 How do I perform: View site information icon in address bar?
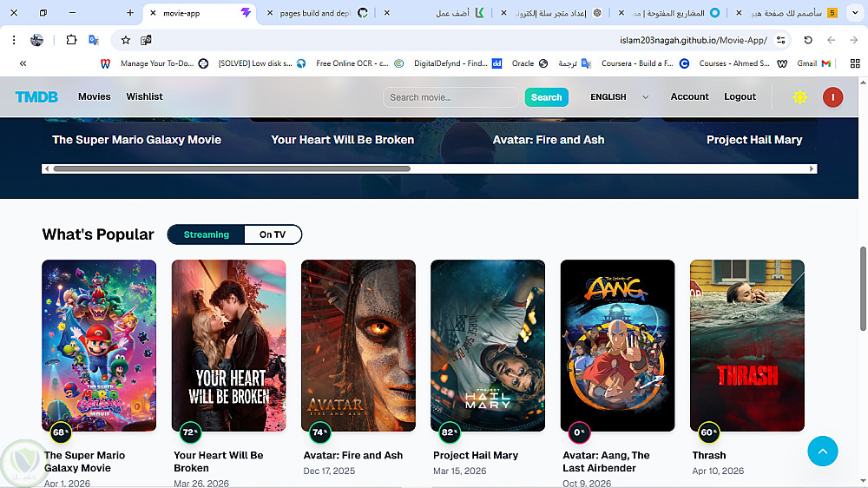pyautogui.click(x=780, y=40)
